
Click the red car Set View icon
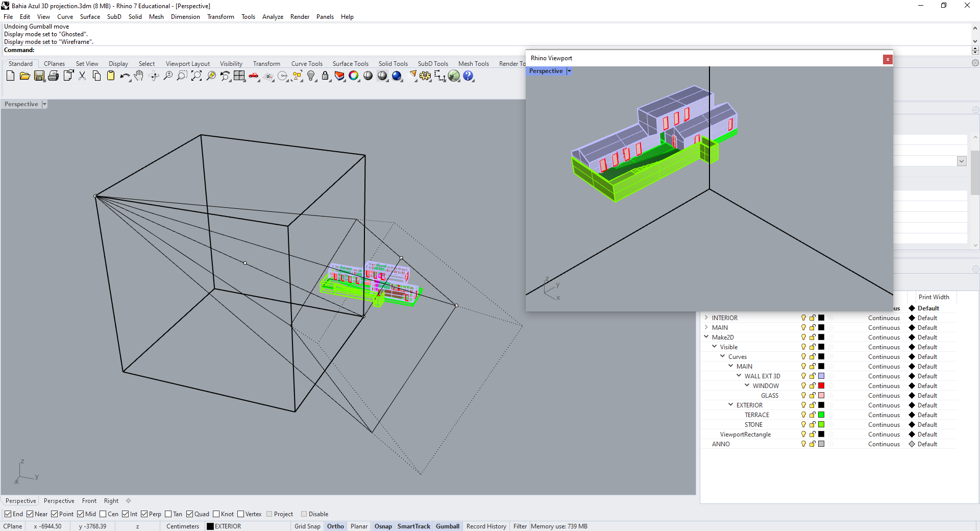point(254,76)
